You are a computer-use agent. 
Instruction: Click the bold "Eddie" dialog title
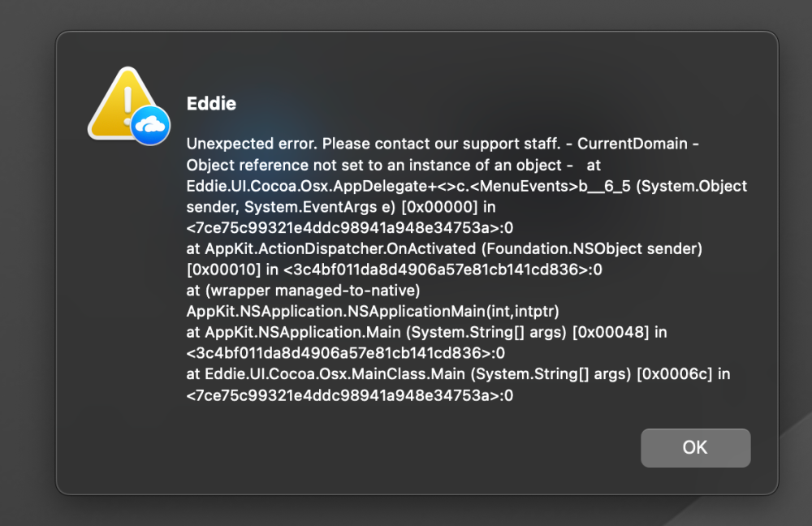(211, 103)
